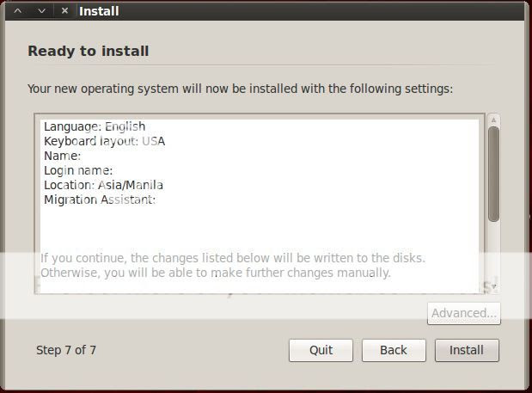Select the 'Keyboard layout: USA' line
The image size is (532, 393).
(x=105, y=141)
